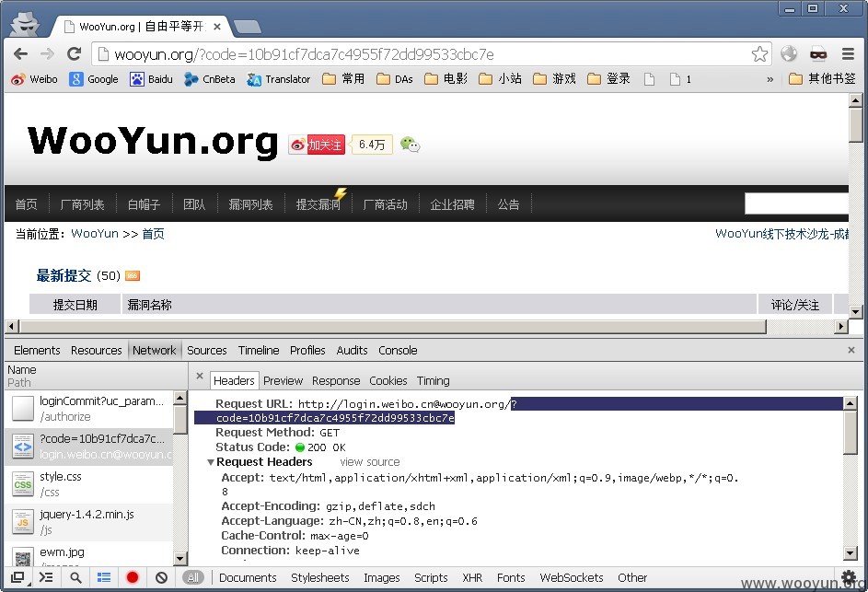Open the Google bookmark

click(x=94, y=79)
